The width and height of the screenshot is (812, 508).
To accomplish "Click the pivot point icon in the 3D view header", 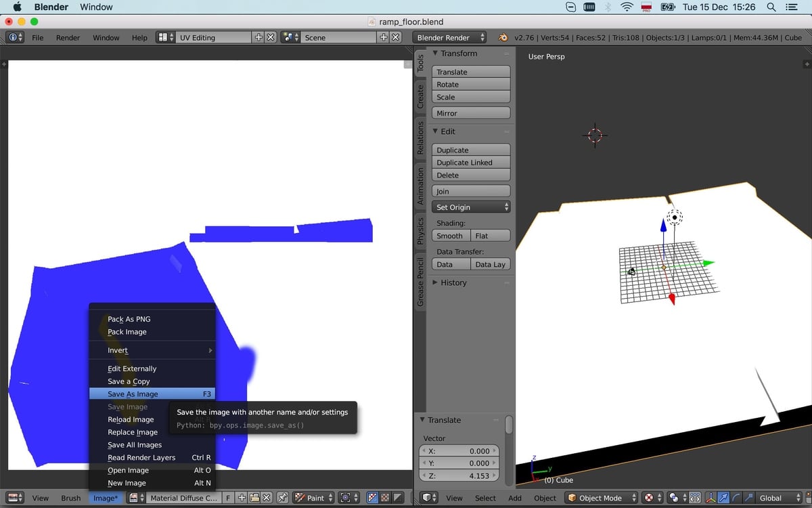I will pyautogui.click(x=648, y=498).
